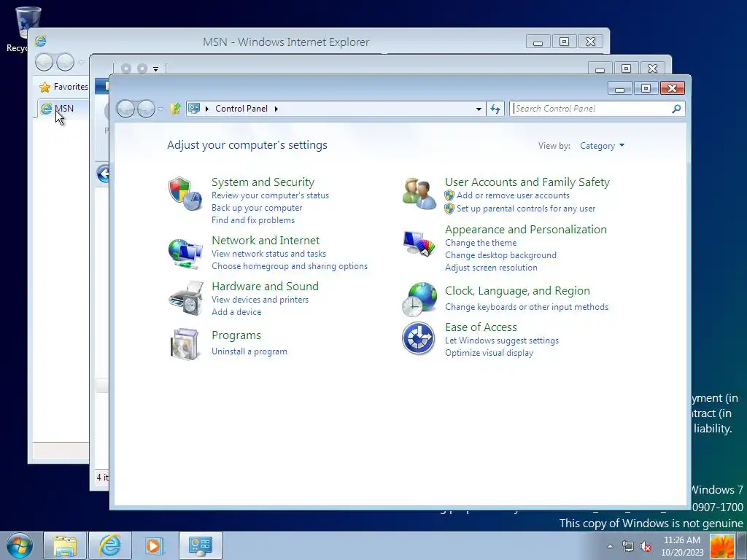Open Windows Media Player from the taskbar
Screen dimensions: 747x560
pyautogui.click(x=155, y=545)
